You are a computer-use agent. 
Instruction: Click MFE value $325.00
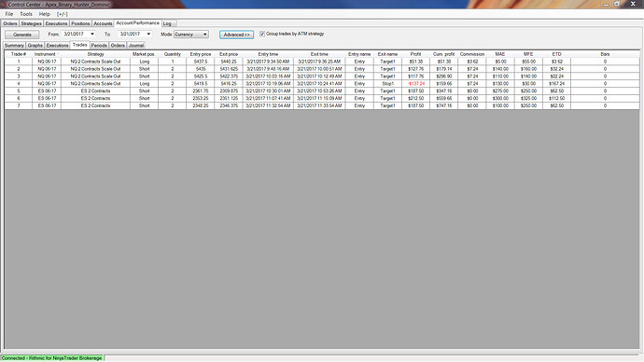click(528, 99)
